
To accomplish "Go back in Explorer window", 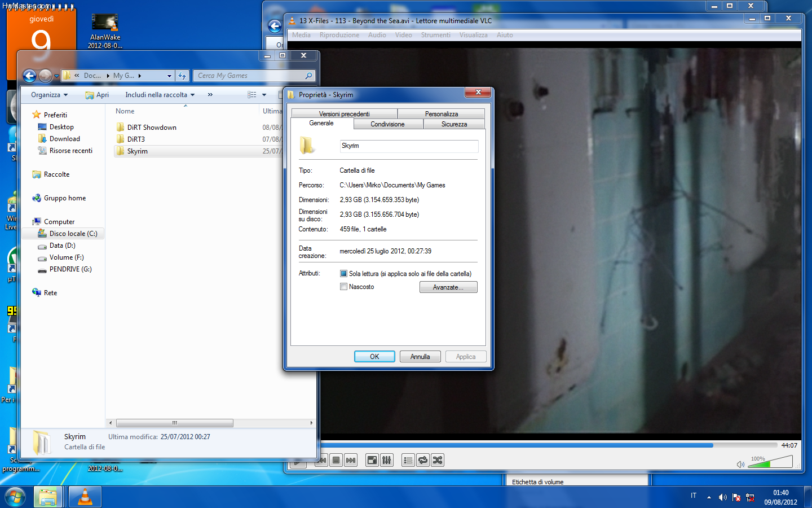I will (29, 76).
